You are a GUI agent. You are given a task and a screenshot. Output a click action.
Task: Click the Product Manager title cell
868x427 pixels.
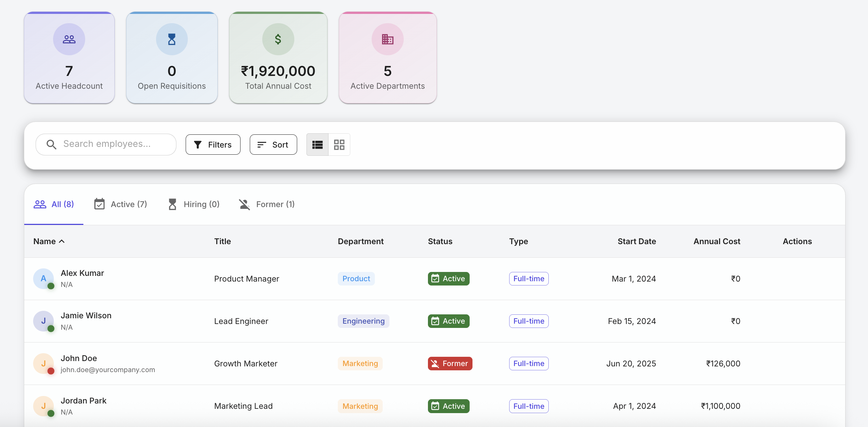coord(247,279)
